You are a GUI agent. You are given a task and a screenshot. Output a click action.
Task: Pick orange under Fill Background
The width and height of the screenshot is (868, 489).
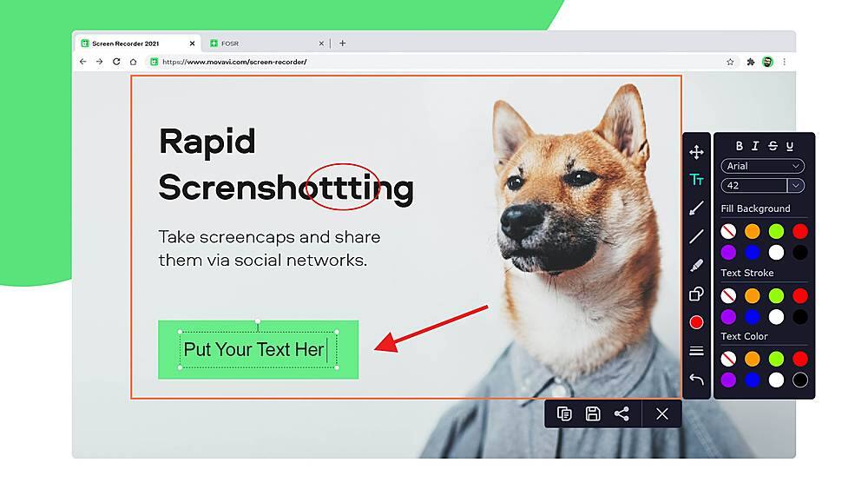[x=753, y=231]
